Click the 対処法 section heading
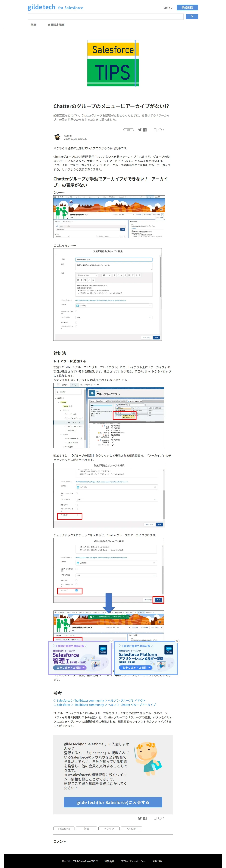This screenshot has width=226, height=868. (x=60, y=354)
